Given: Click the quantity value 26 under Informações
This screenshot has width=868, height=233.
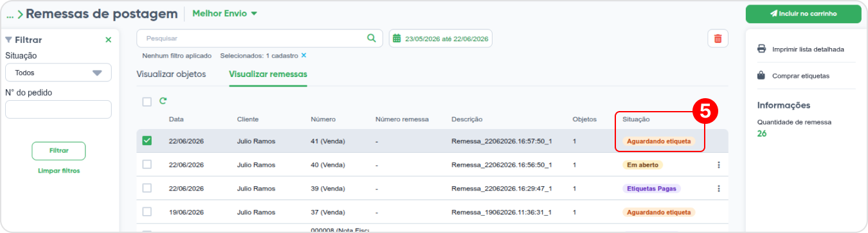Looking at the screenshot, I should 762,134.
